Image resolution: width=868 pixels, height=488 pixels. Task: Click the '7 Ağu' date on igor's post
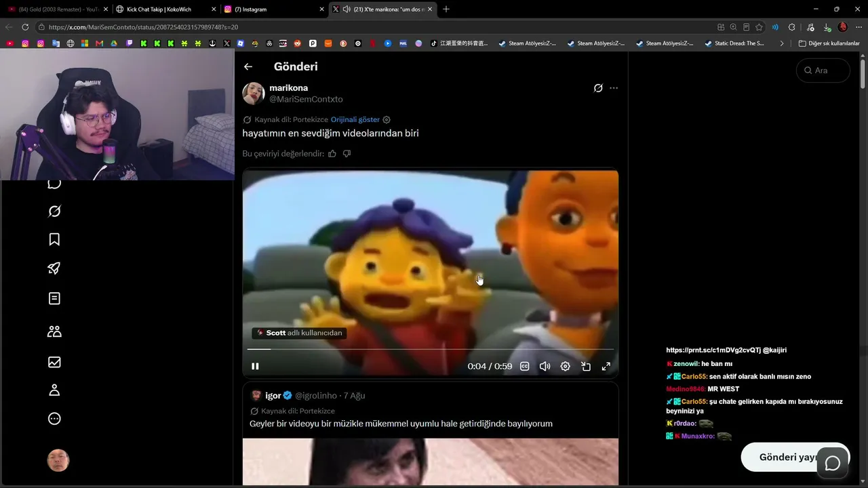(x=355, y=396)
